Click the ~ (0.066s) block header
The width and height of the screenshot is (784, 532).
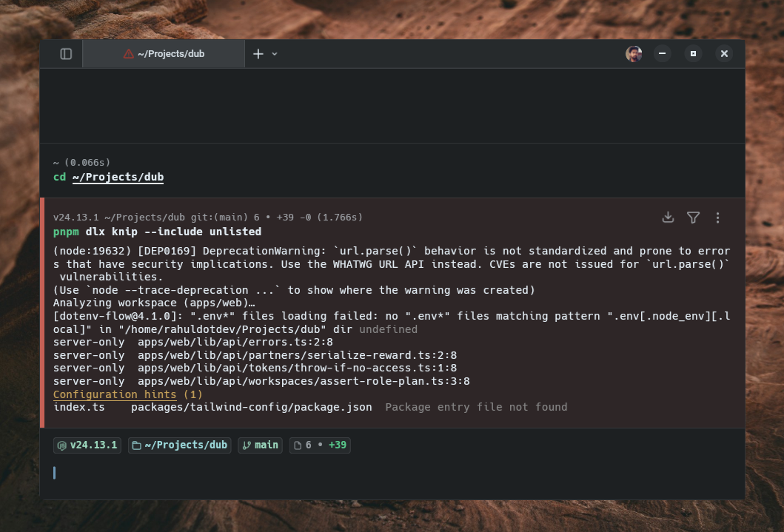pyautogui.click(x=81, y=162)
